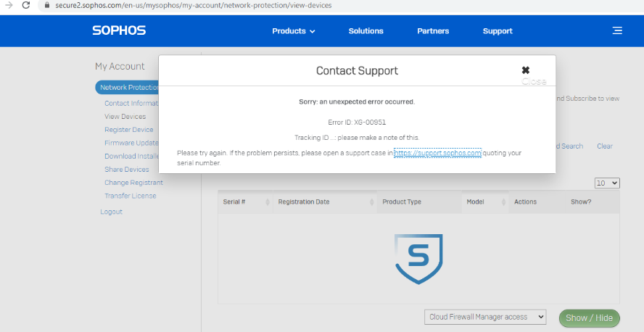The height and width of the screenshot is (332, 644).
Task: Click the Search link next to Clear
Action: [569, 146]
